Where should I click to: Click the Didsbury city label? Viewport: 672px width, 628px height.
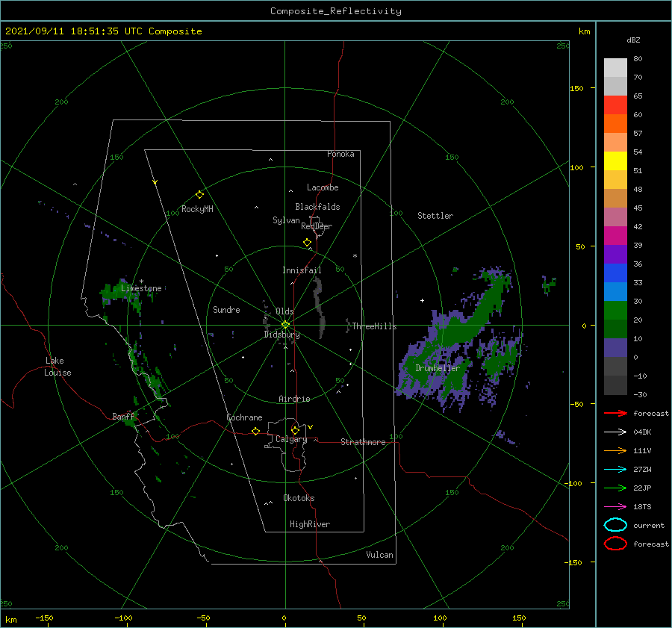pyautogui.click(x=281, y=335)
